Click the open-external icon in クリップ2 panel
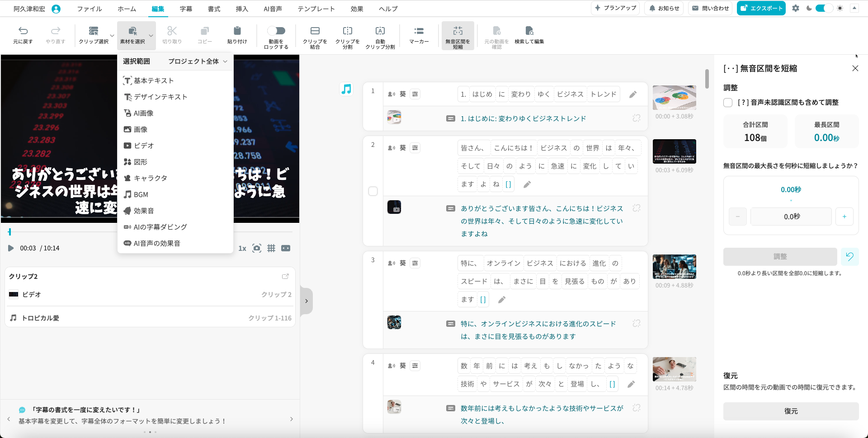Image resolution: width=868 pixels, height=438 pixels. [285, 276]
